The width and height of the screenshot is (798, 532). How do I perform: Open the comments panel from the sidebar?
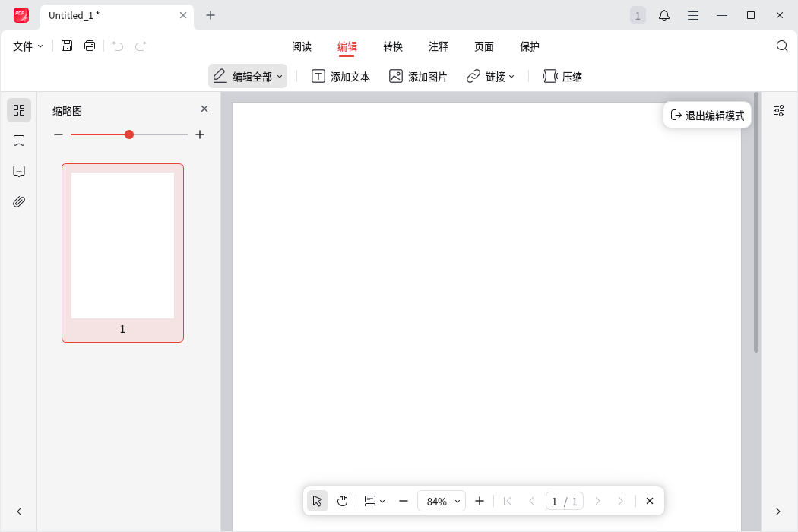point(19,171)
